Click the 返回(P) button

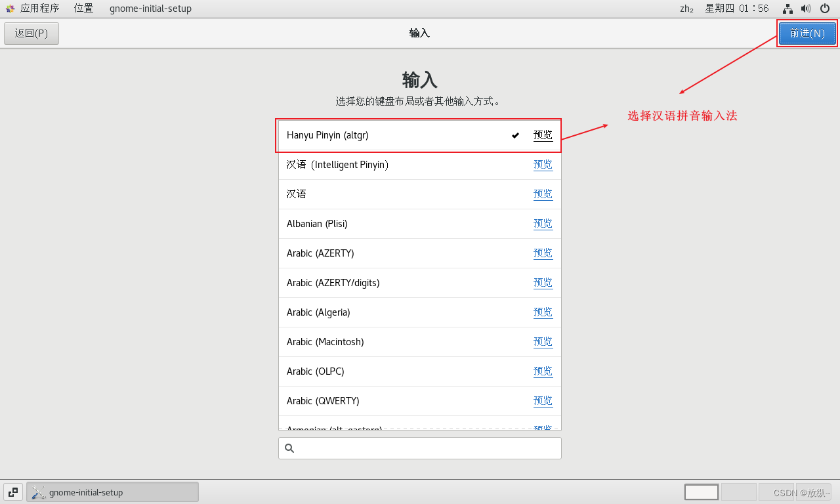[x=31, y=33]
